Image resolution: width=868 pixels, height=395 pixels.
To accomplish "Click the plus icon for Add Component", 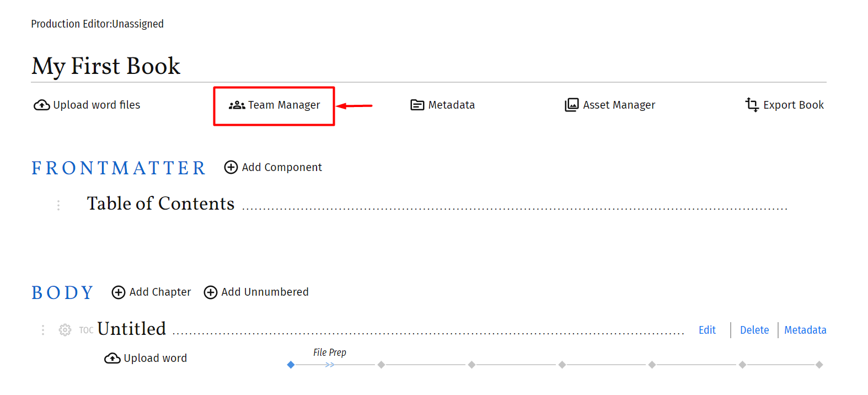I will [x=231, y=167].
